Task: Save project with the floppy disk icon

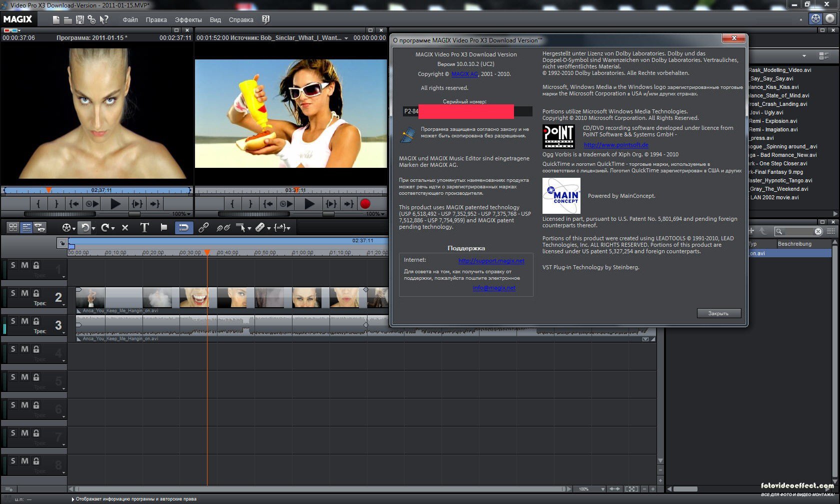Action: point(80,19)
